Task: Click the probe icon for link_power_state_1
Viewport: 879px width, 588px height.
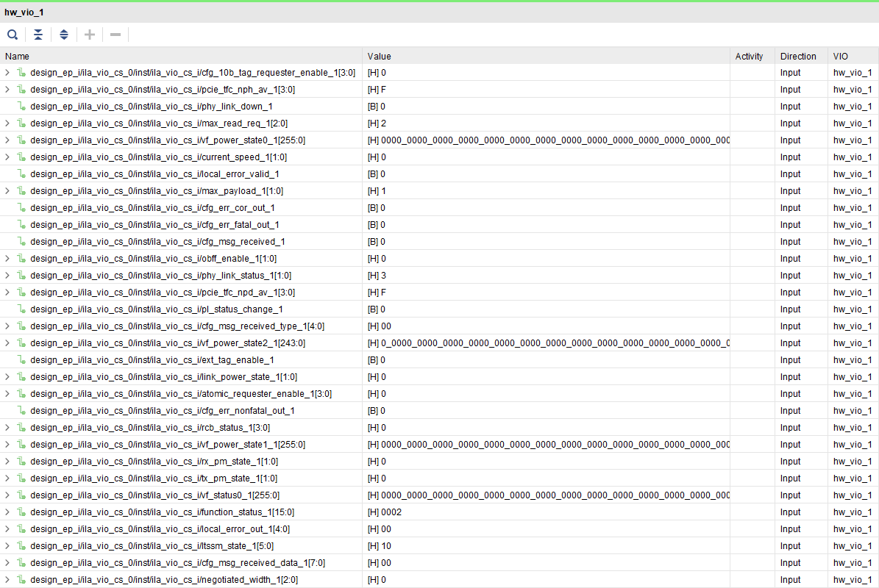Action: pos(21,377)
